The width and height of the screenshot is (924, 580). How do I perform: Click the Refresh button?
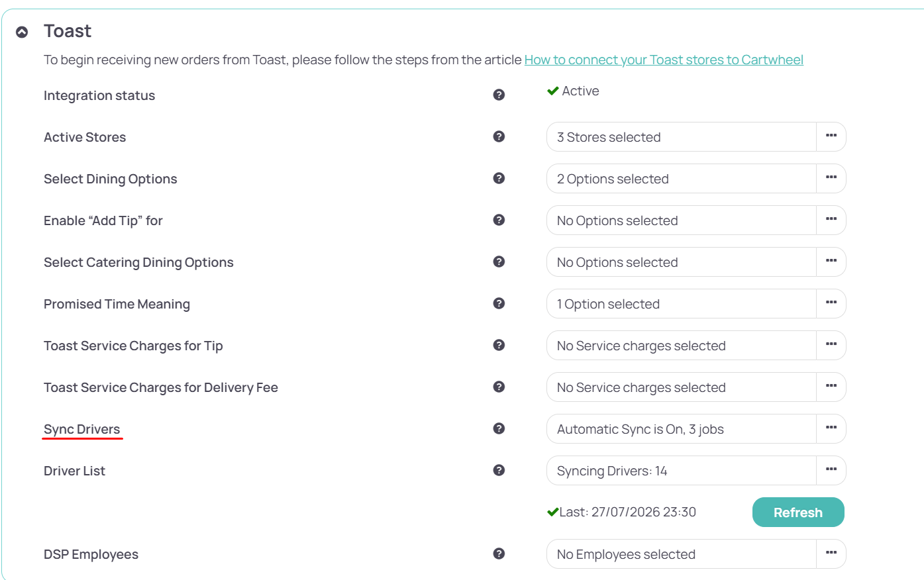[798, 512]
